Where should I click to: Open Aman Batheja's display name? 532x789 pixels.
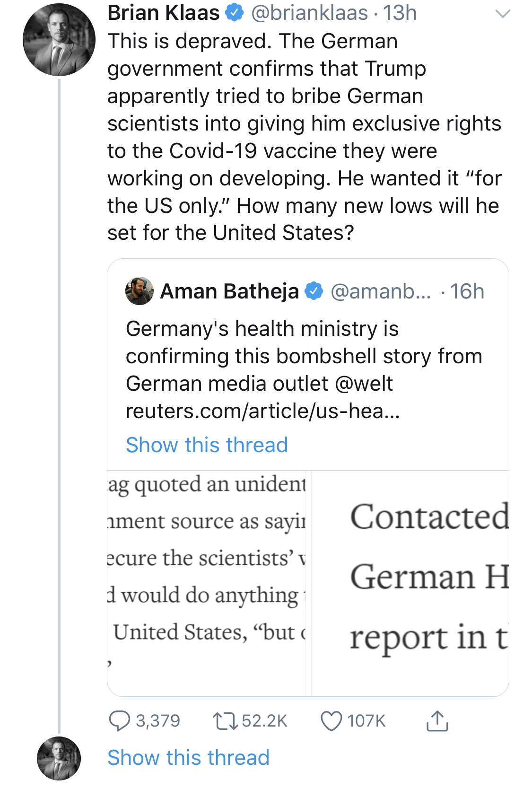(230, 291)
